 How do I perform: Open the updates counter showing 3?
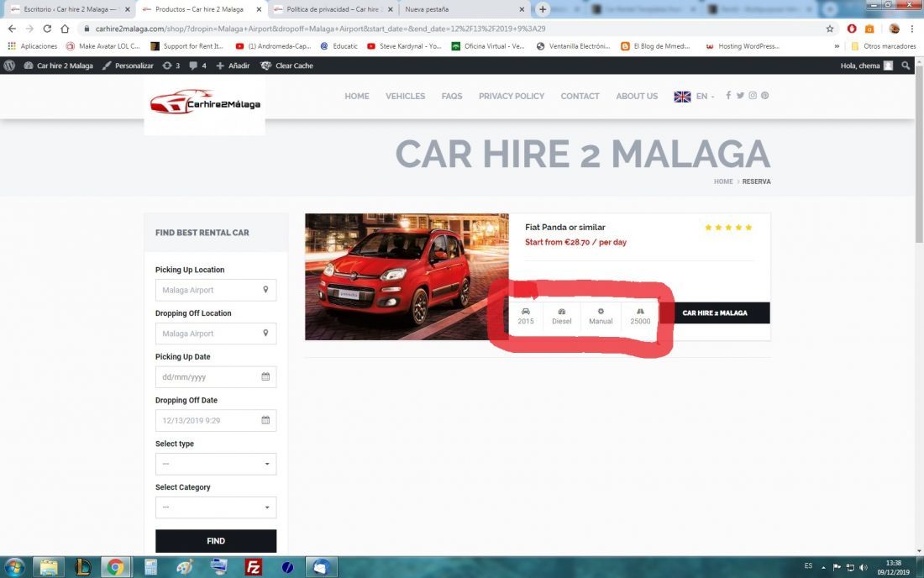pyautogui.click(x=171, y=66)
